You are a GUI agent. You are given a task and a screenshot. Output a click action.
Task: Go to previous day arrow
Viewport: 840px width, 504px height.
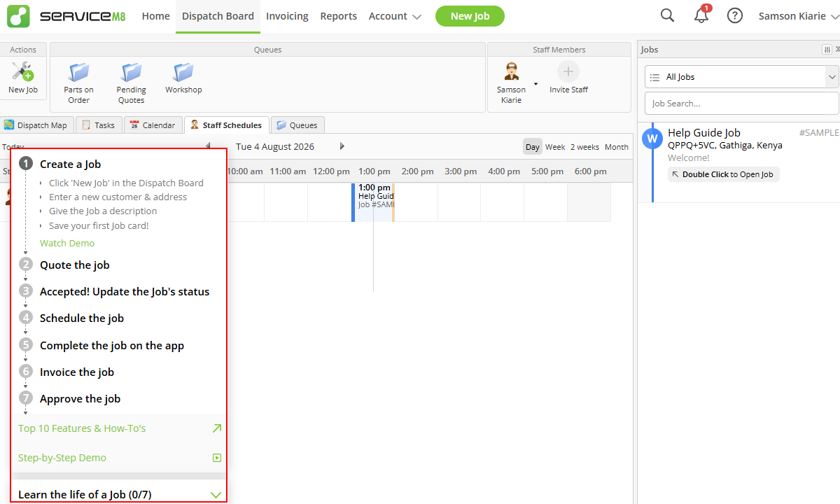point(208,146)
